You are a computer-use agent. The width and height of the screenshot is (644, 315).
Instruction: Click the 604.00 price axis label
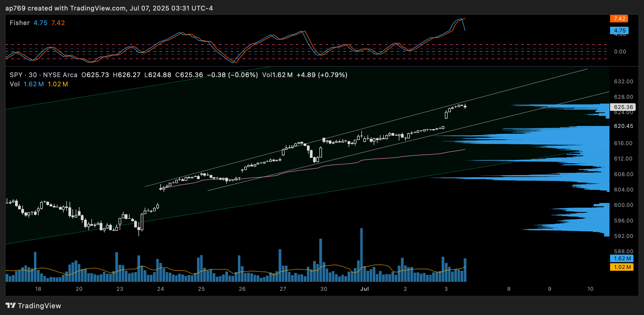tap(624, 190)
